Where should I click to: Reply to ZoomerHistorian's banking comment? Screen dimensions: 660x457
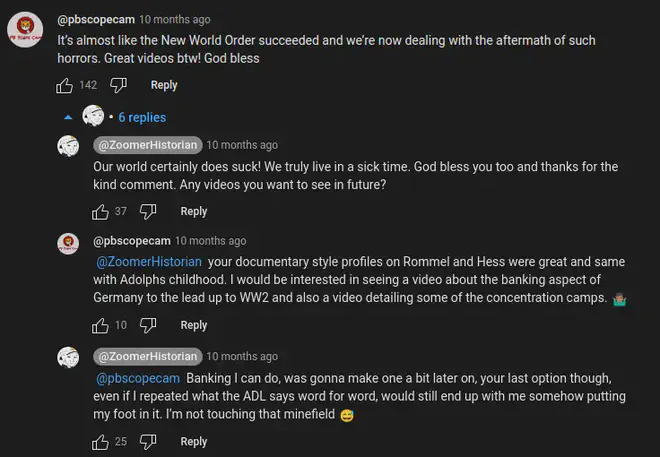(x=194, y=442)
